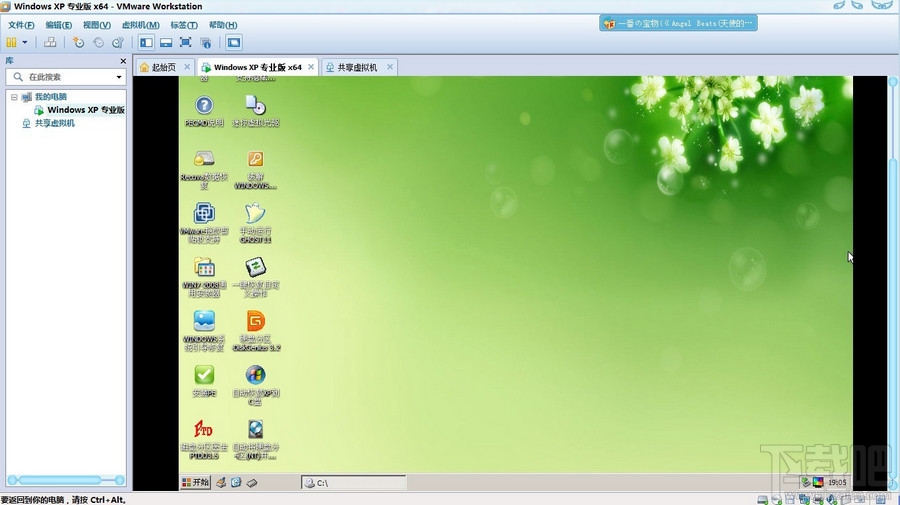Click the WINDOWS boot repair icon

(204, 331)
